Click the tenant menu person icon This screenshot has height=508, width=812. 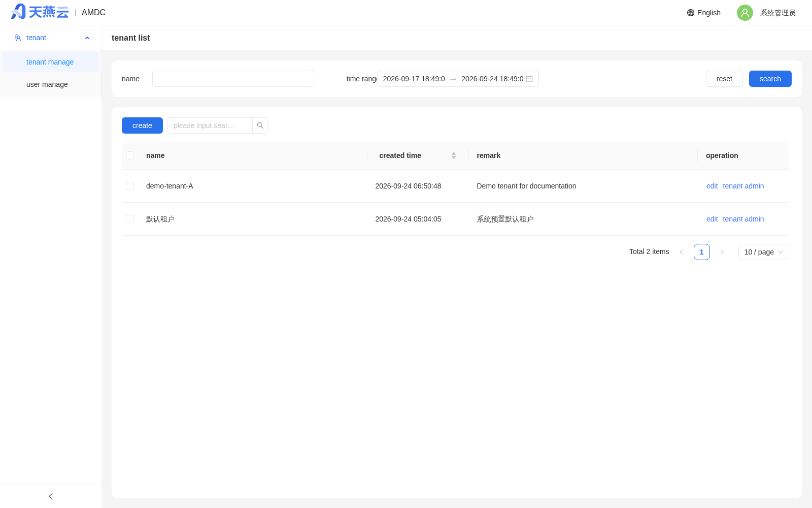pos(18,38)
